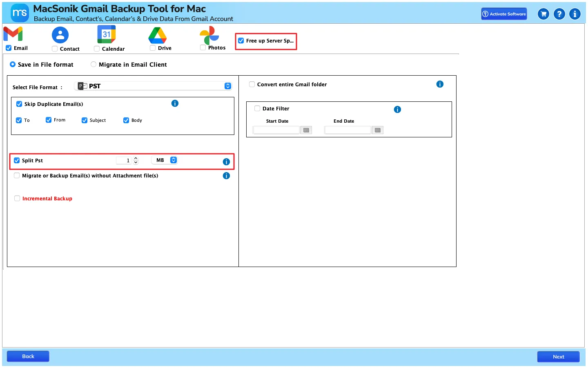The width and height of the screenshot is (588, 368).
Task: Show info for Date Filter
Action: coord(397,110)
